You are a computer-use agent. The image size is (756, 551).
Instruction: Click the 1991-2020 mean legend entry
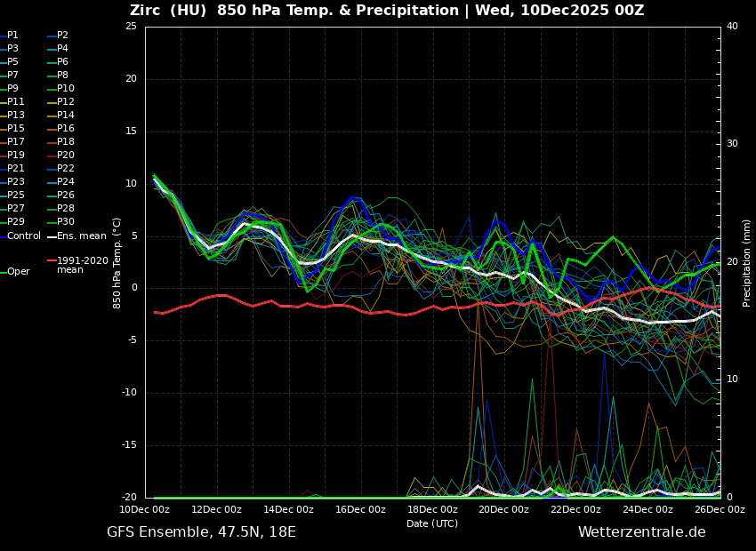point(82,265)
